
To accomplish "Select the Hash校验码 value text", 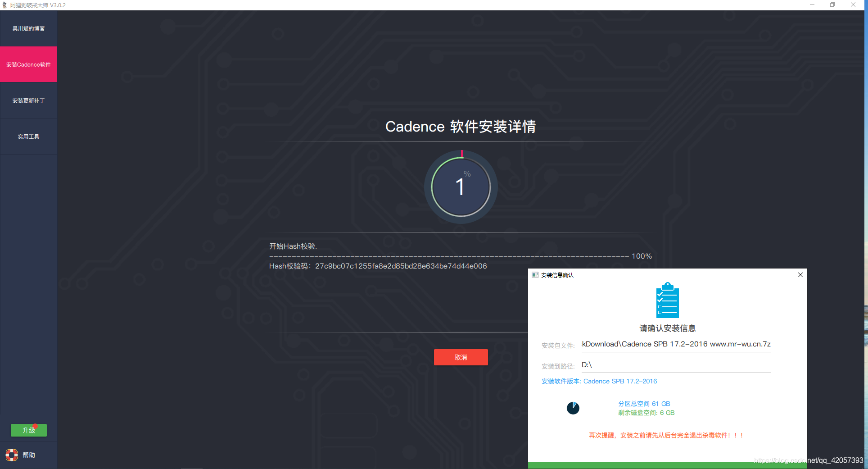I will 401,266.
